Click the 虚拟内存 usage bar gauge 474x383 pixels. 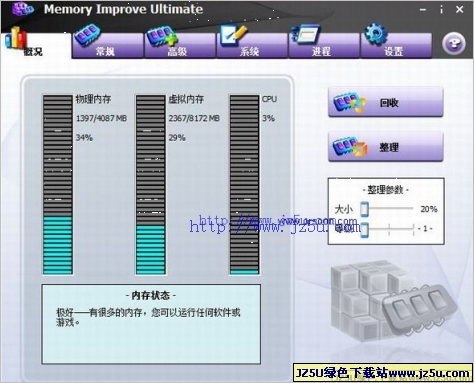pos(150,185)
